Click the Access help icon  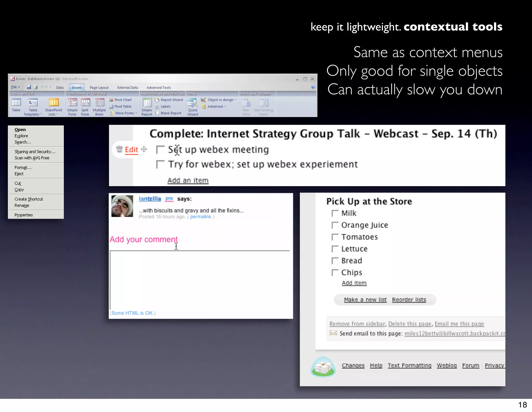313,87
